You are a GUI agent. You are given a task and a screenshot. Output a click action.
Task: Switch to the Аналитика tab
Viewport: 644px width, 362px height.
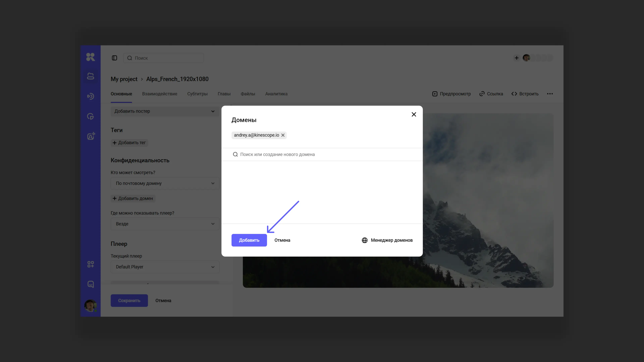pyautogui.click(x=276, y=94)
